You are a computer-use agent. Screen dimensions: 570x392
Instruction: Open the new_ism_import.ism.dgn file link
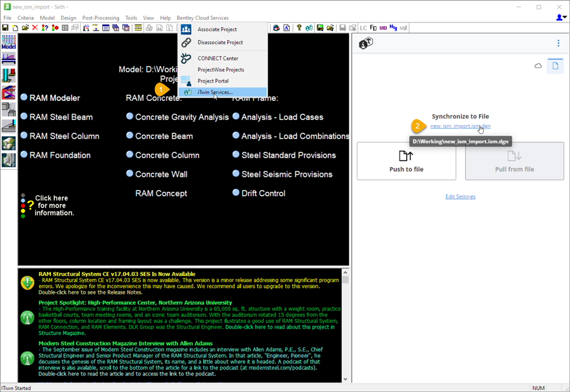(x=460, y=126)
